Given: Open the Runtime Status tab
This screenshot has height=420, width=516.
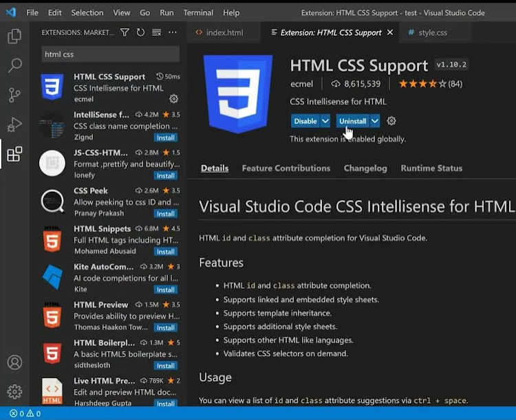Looking at the screenshot, I should (431, 168).
